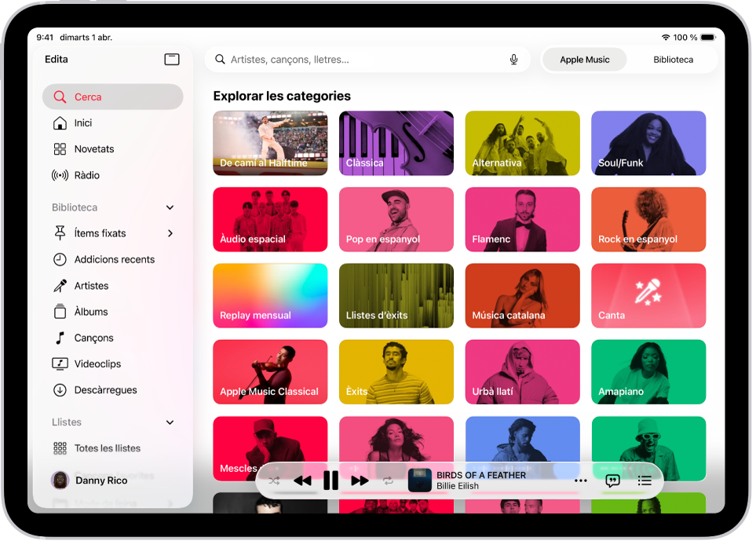Open the Àudio espacial category tile
The height and width of the screenshot is (541, 756).
click(x=270, y=219)
